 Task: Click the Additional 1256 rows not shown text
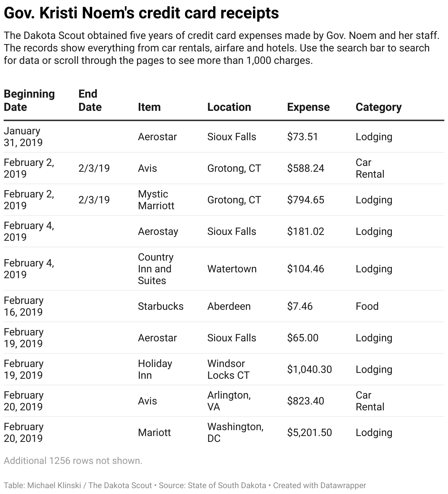[73, 461]
